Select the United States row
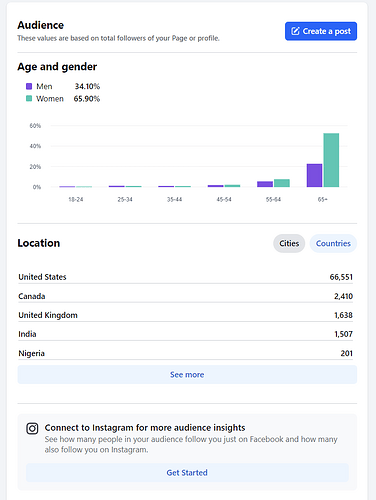 [x=185, y=277]
